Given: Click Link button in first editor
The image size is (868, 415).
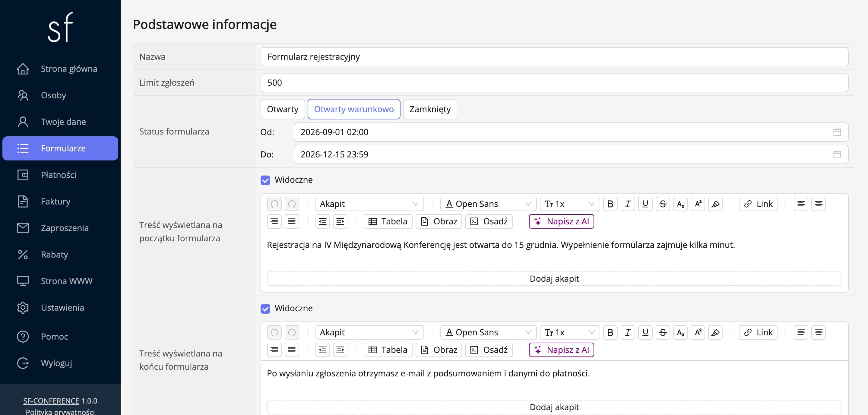Looking at the screenshot, I should tap(758, 204).
